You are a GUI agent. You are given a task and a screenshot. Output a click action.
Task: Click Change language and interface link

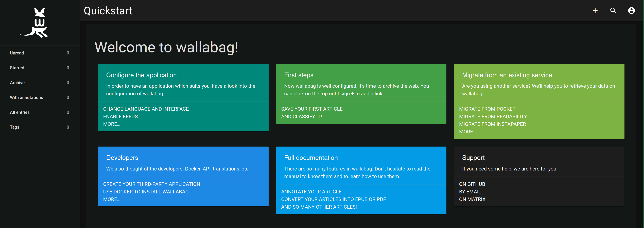coord(146,109)
